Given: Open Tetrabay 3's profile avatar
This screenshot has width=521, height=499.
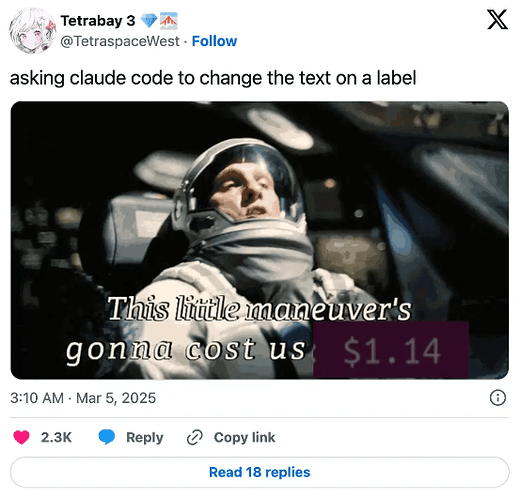Looking at the screenshot, I should pos(33,31).
